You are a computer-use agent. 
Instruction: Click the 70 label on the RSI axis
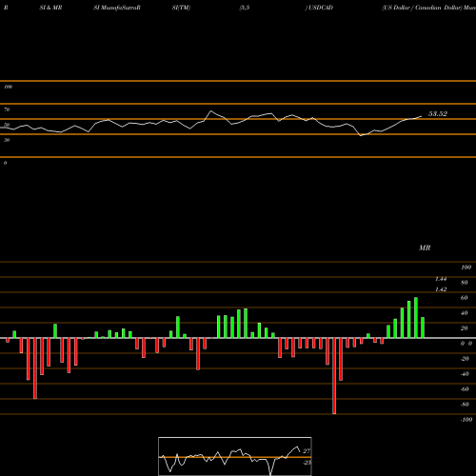pos(7,109)
